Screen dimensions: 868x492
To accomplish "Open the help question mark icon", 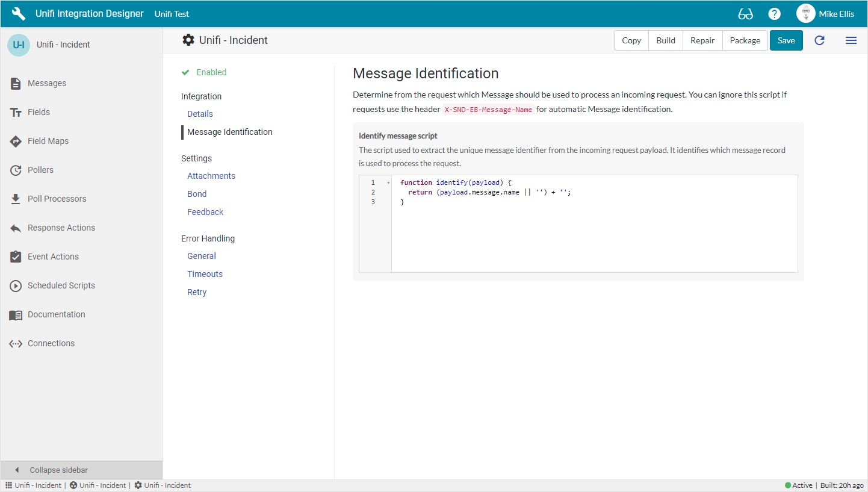I will pos(775,14).
